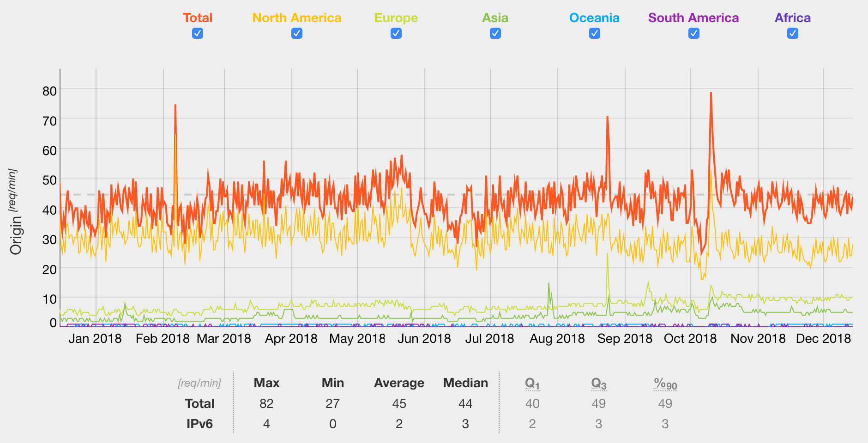868x443 pixels.
Task: Click the Total Average value 45
Action: 399,403
